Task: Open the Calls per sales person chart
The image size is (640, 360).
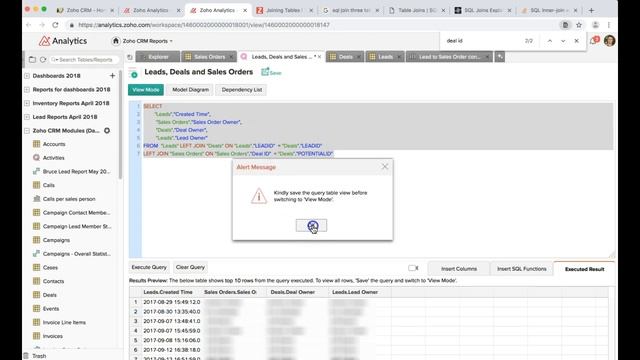Action: coord(69,199)
